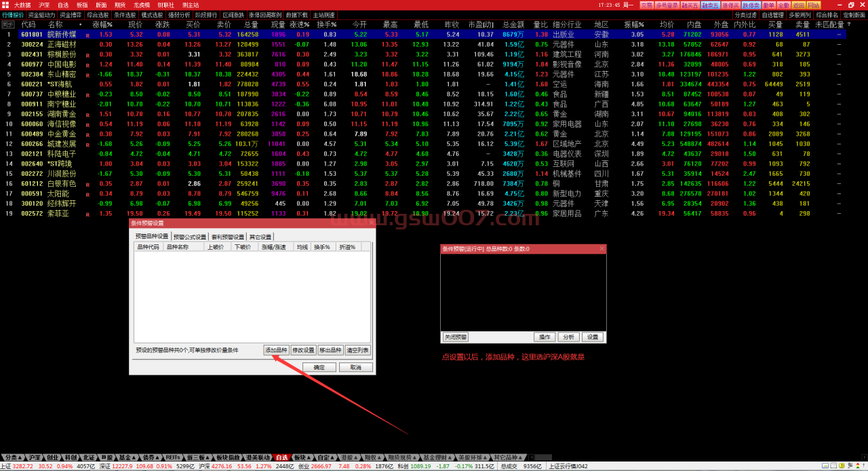Click the 同步 sync icon button
The width and height of the screenshot is (868, 471).
coord(7,24)
